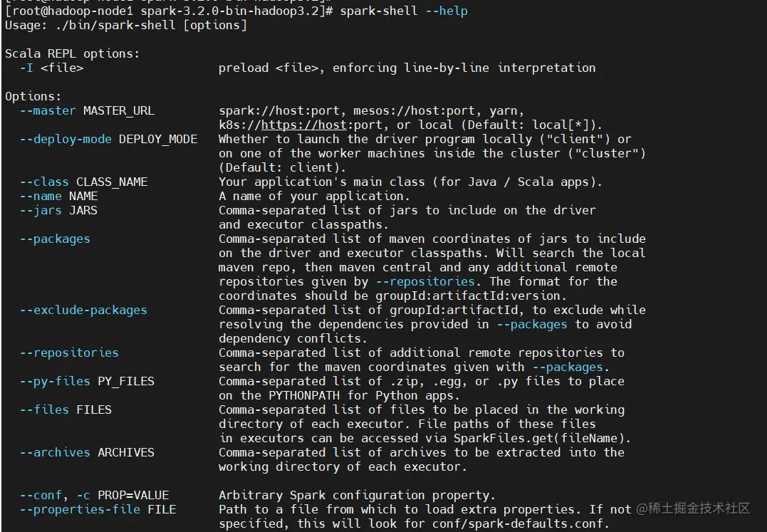
Task: Click the ARCHIVES placeholder text
Action: click(x=126, y=452)
